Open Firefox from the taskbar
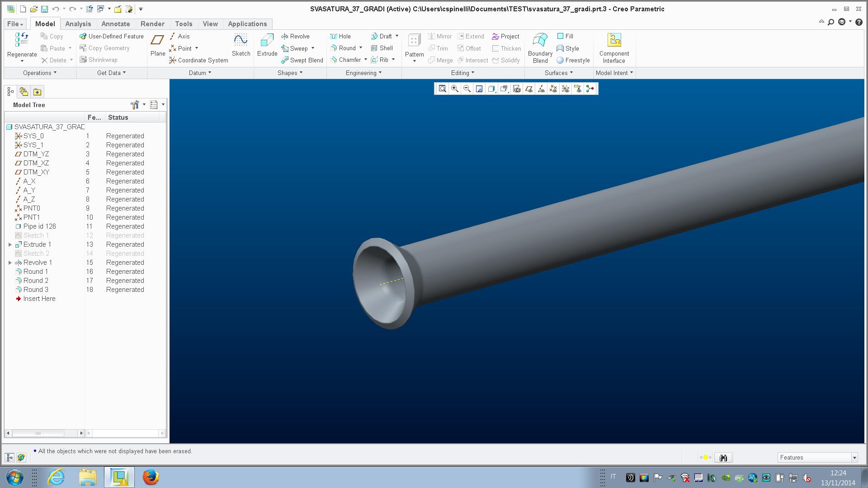The height and width of the screenshot is (488, 868). [151, 477]
